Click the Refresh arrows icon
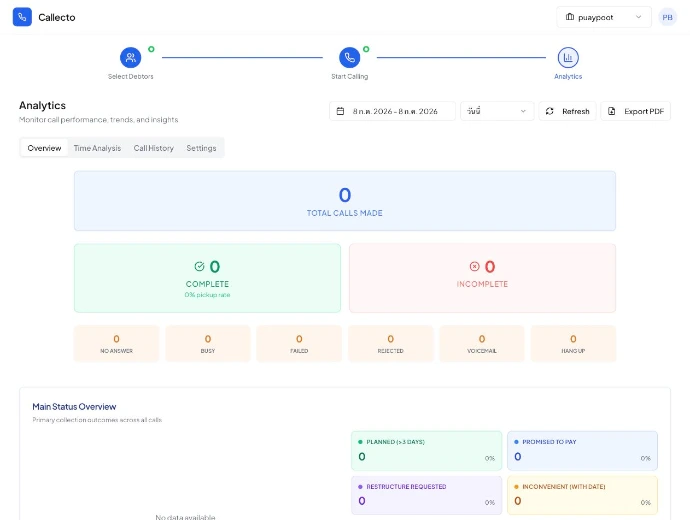Viewport: 690px width, 520px height. point(550,111)
